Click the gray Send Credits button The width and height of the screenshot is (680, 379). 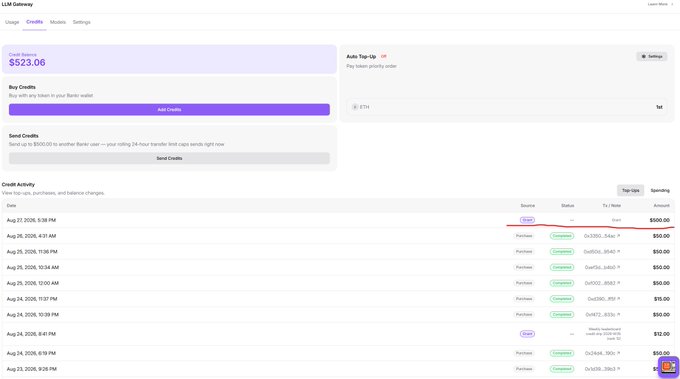click(169, 158)
